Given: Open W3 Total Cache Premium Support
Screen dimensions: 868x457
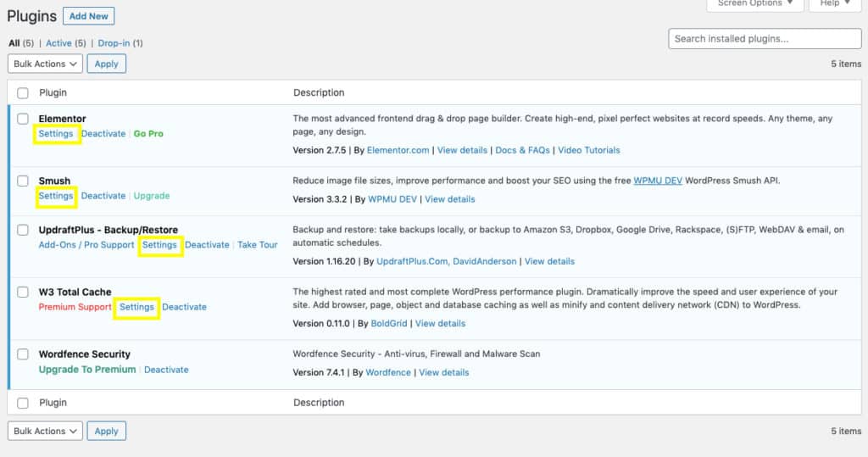Looking at the screenshot, I should (x=75, y=307).
